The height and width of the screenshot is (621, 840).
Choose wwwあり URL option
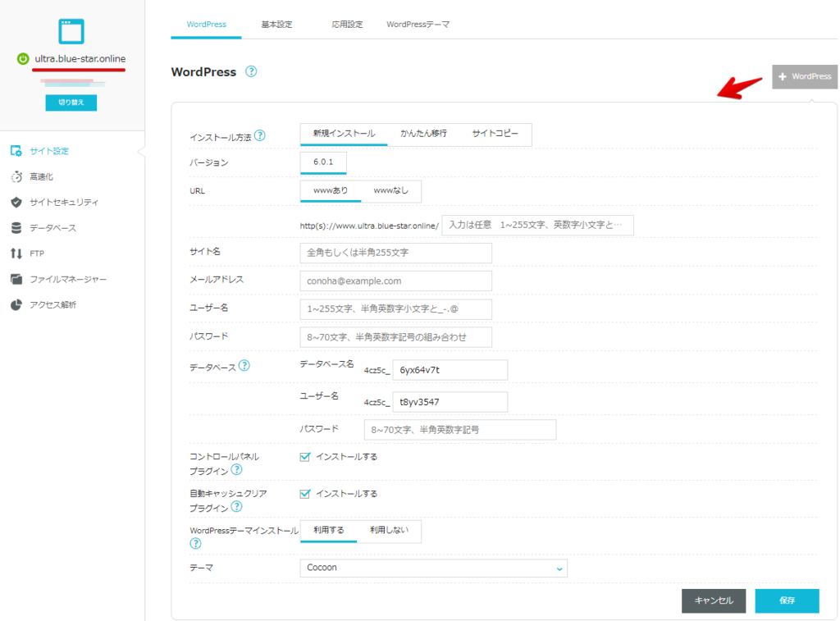[331, 191]
